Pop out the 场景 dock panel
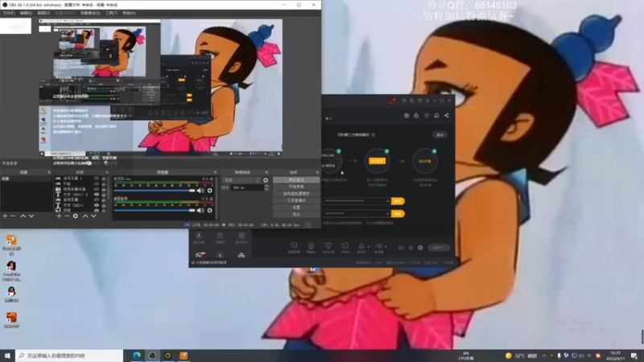This screenshot has width=644, height=362. [49, 172]
